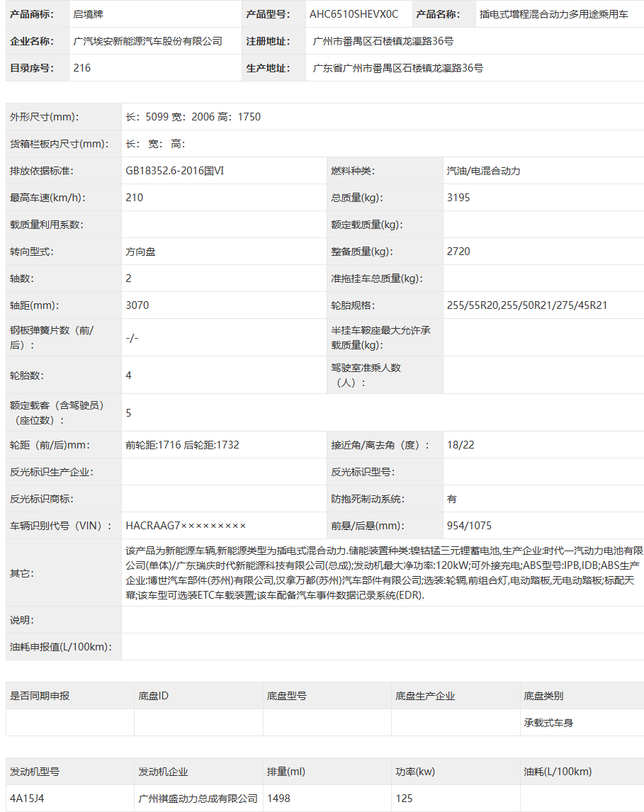Click the 轮胎规格 label
This screenshot has height=812, width=644.
pos(353,305)
